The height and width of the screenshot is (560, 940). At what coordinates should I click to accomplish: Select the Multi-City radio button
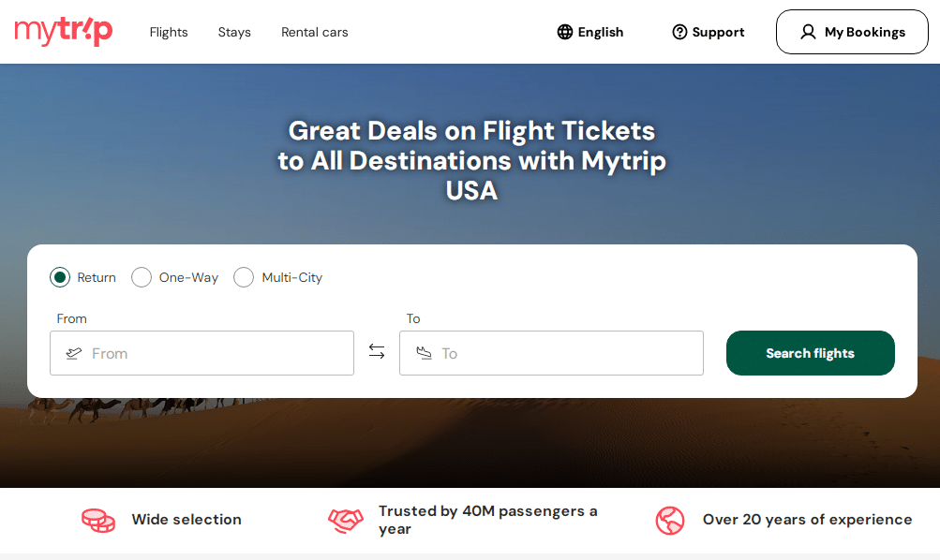(x=244, y=277)
